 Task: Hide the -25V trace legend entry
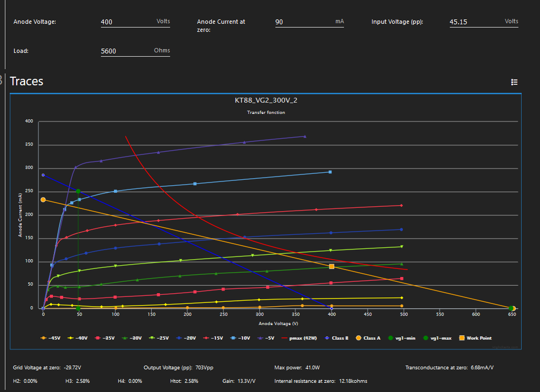(160, 338)
